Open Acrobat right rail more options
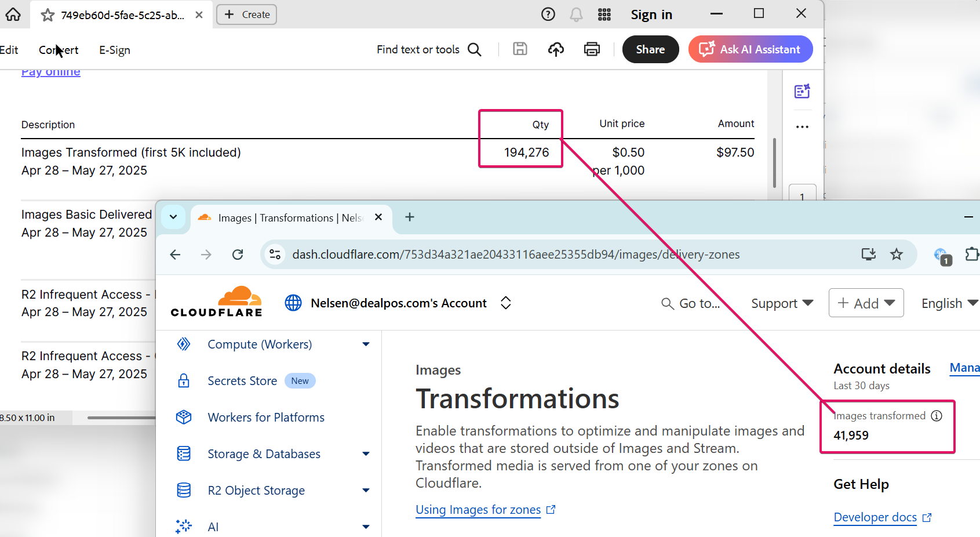 pyautogui.click(x=802, y=126)
